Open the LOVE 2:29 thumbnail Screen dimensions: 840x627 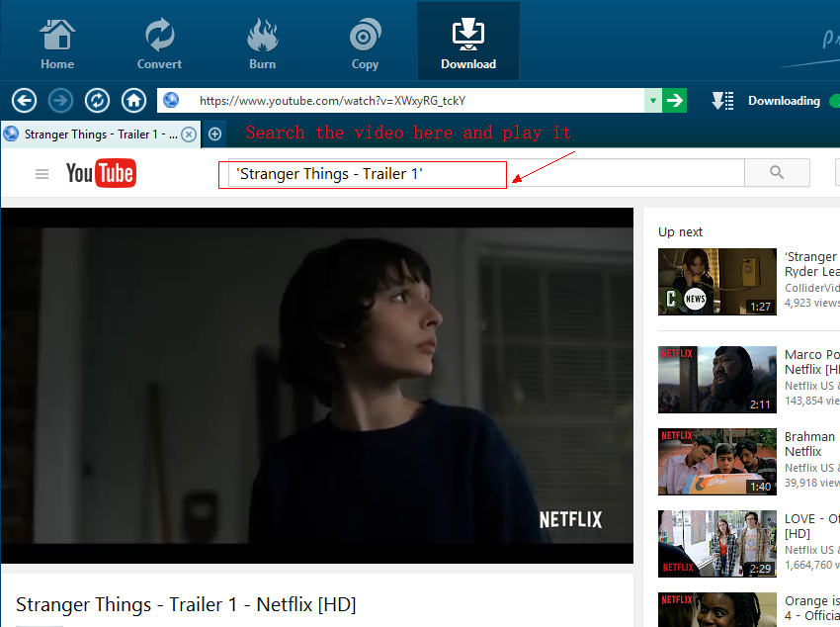717,543
